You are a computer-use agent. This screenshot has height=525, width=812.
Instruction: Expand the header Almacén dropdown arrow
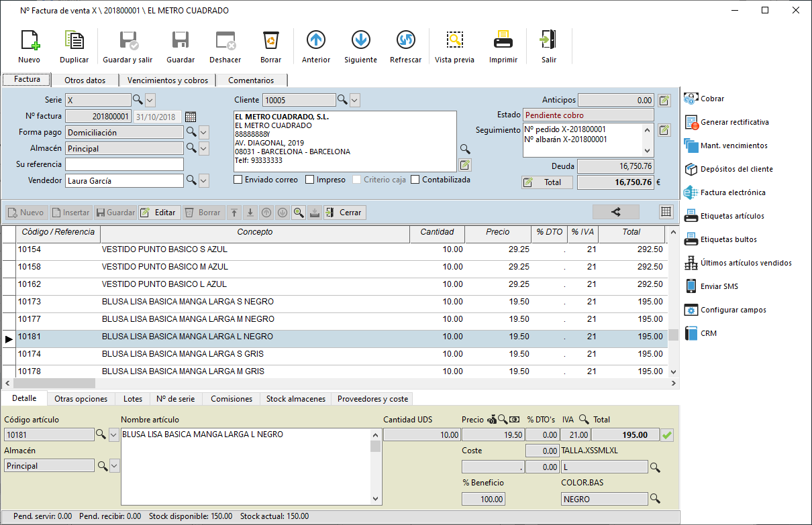tap(204, 149)
